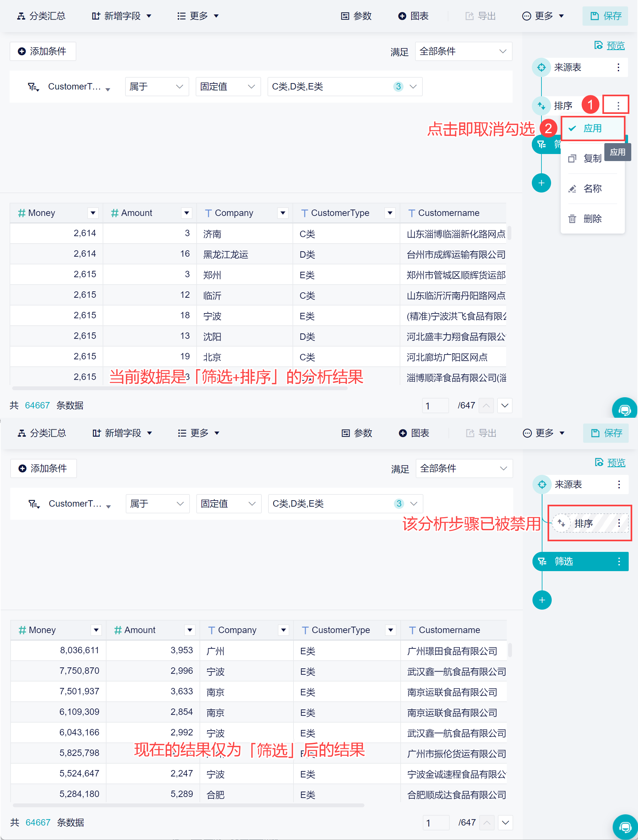Image resolution: width=638 pixels, height=840 pixels.
Task: Click the horizontal scrollbar under the top table
Action: click(x=179, y=388)
